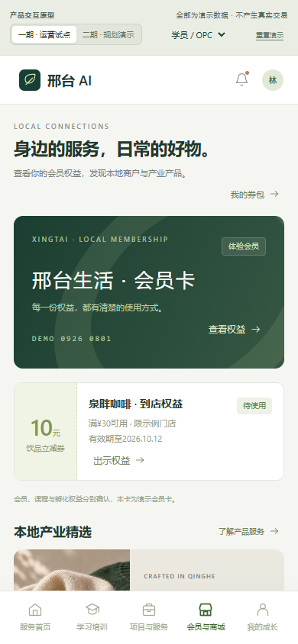Click 重置演示 link

tap(270, 35)
